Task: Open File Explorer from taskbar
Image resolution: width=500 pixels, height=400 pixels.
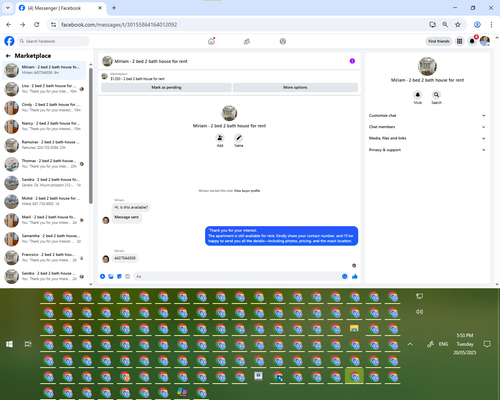Action: click(x=354, y=329)
